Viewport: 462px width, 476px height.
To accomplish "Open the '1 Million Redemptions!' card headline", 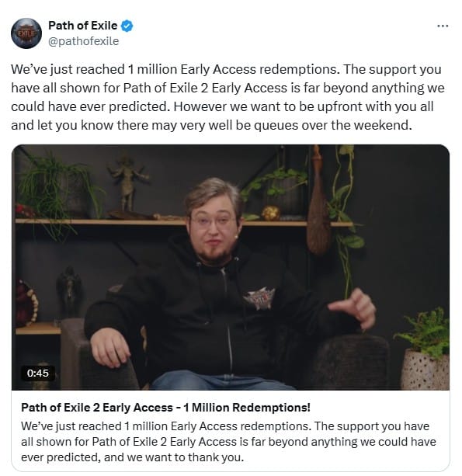I will (165, 408).
